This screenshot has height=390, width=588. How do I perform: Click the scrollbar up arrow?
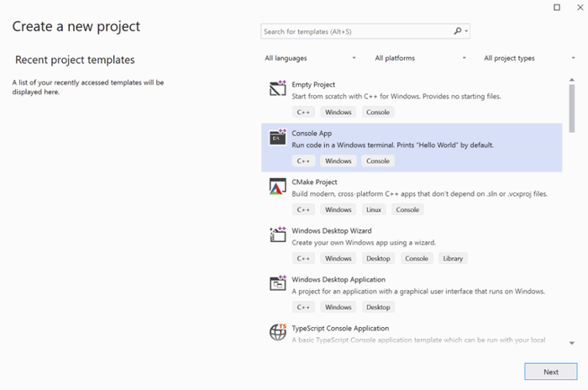pyautogui.click(x=572, y=80)
